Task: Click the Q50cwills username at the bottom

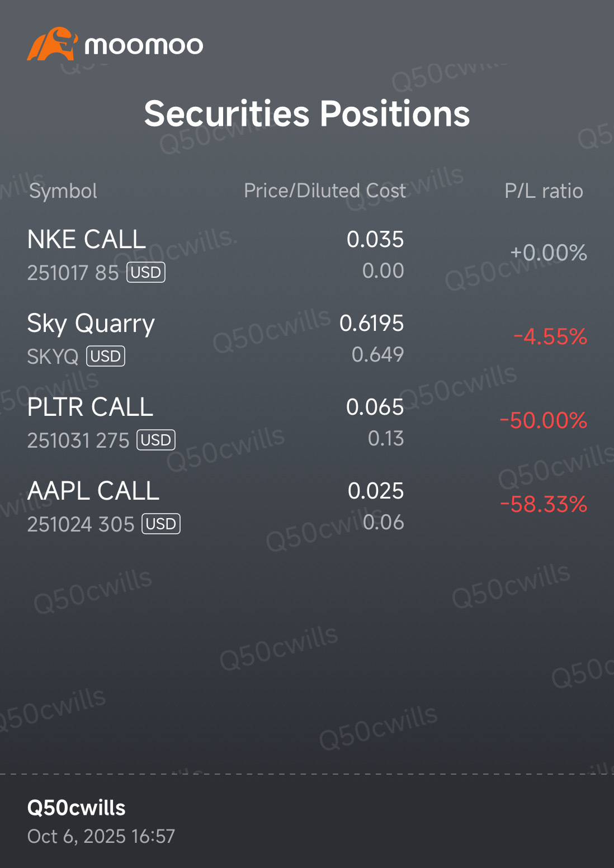Action: pos(77,808)
